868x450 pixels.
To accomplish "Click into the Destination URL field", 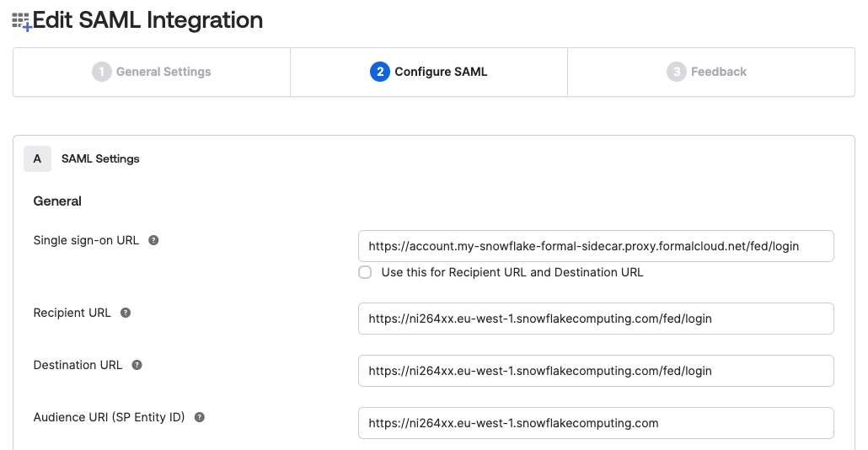I will tap(596, 371).
